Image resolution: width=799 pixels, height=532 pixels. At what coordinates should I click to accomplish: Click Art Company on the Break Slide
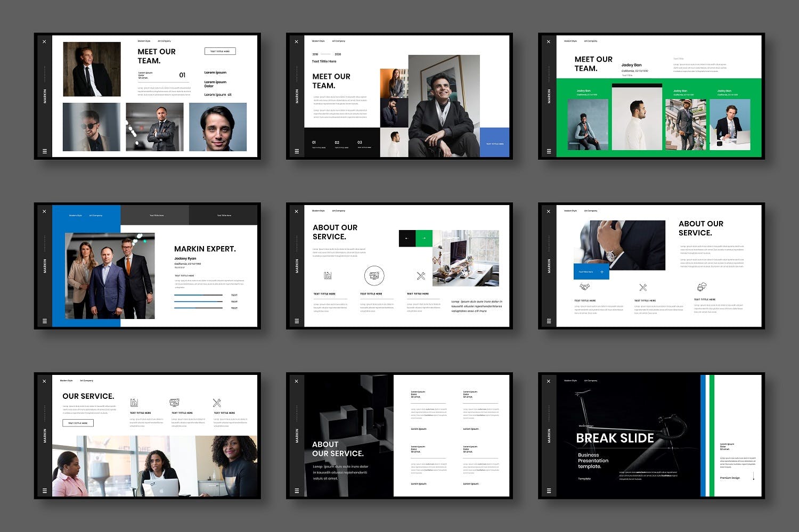[591, 381]
